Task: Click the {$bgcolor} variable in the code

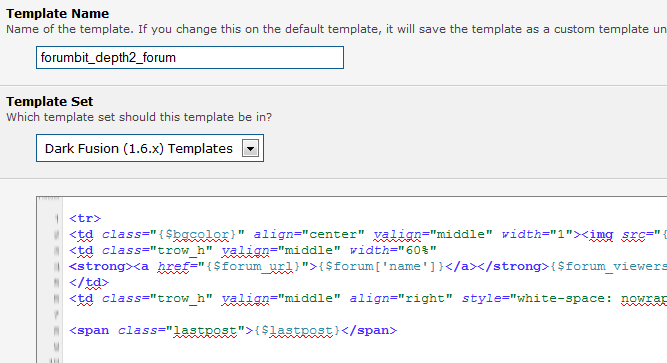Action: tap(197, 234)
